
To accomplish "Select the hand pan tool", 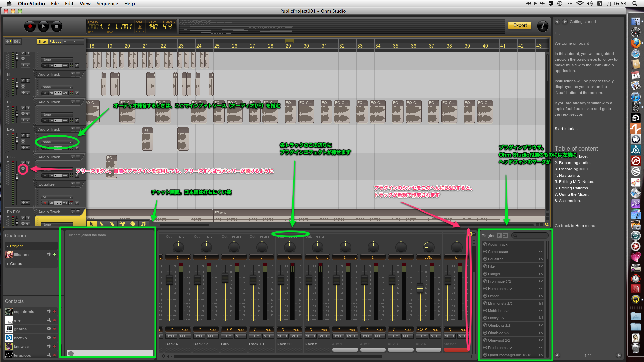I will 133,224.
